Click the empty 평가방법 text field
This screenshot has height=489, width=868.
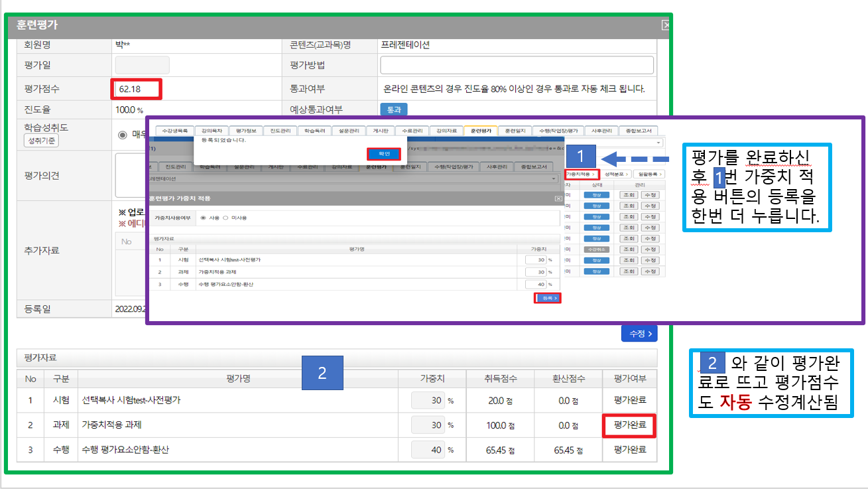516,65
